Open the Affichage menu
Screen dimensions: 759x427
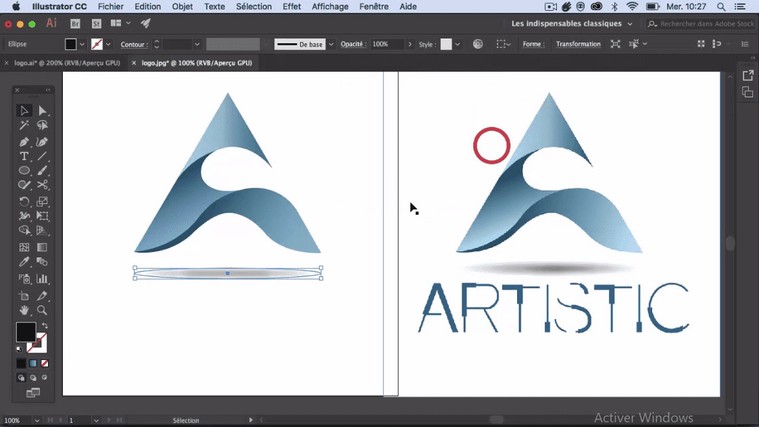330,6
